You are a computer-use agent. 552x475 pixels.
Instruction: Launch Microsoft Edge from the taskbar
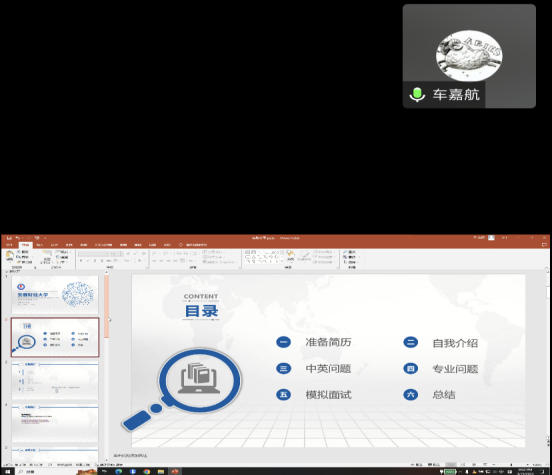(x=119, y=471)
